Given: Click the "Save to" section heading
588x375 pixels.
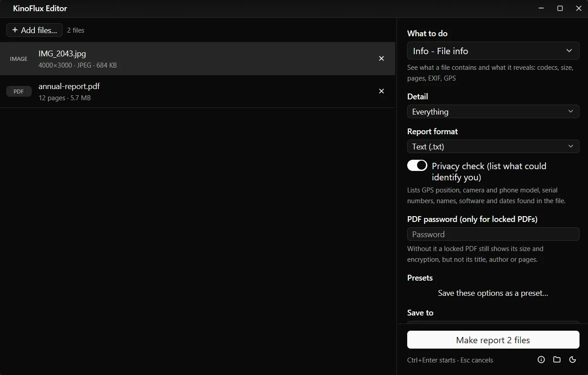Looking at the screenshot, I should [x=420, y=313].
